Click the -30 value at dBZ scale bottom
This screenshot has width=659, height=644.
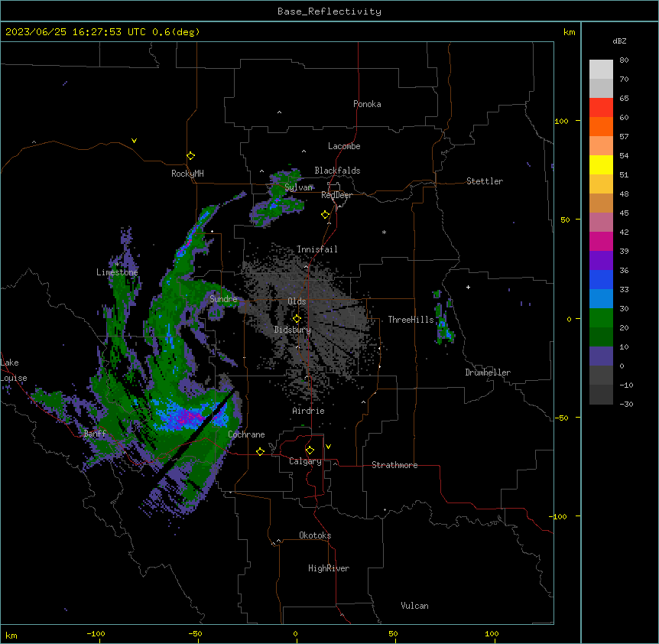click(626, 404)
